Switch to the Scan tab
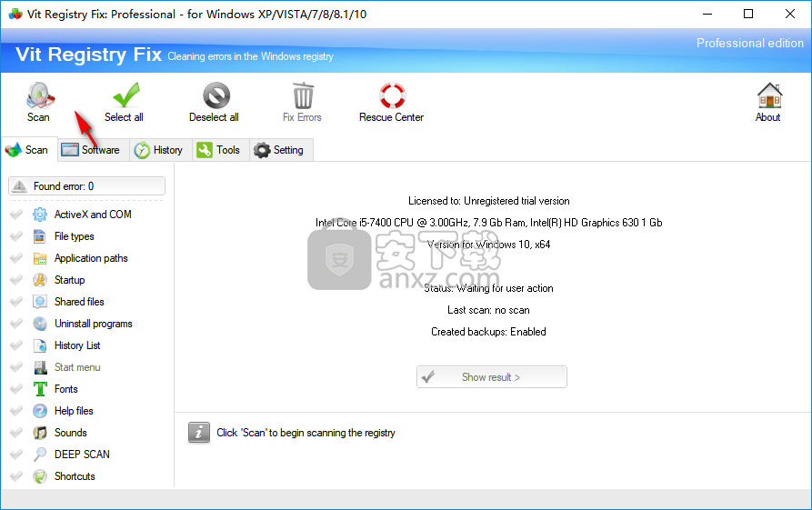Viewport: 812px width, 510px height. 28,150
